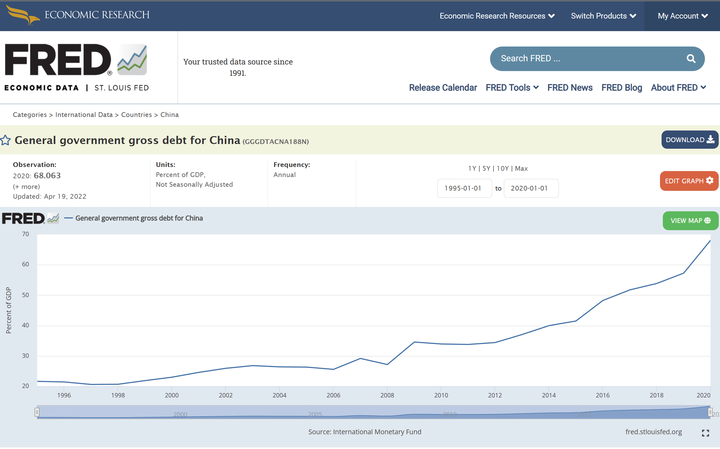720x449 pixels.
Task: Open the My Account menu
Action: tap(682, 16)
